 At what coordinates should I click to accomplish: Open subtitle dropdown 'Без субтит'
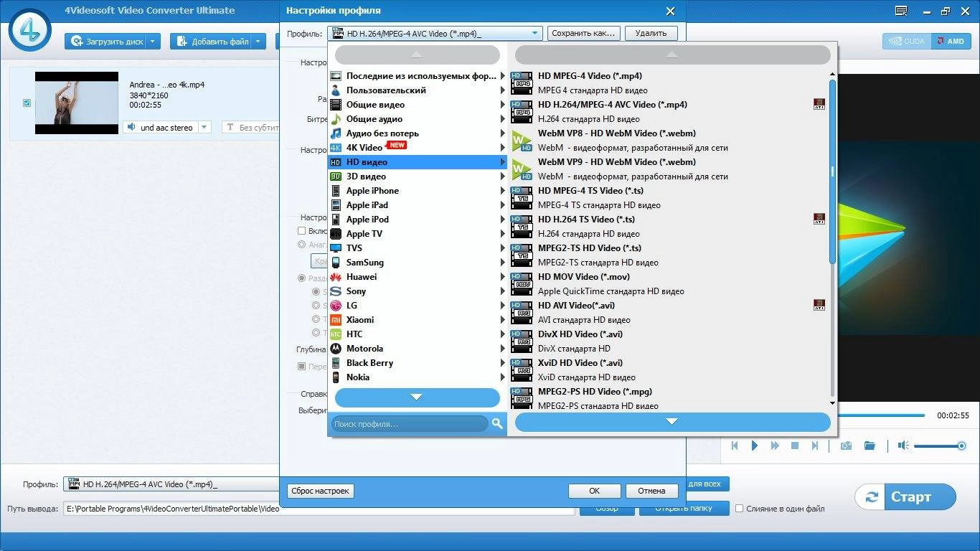250,127
